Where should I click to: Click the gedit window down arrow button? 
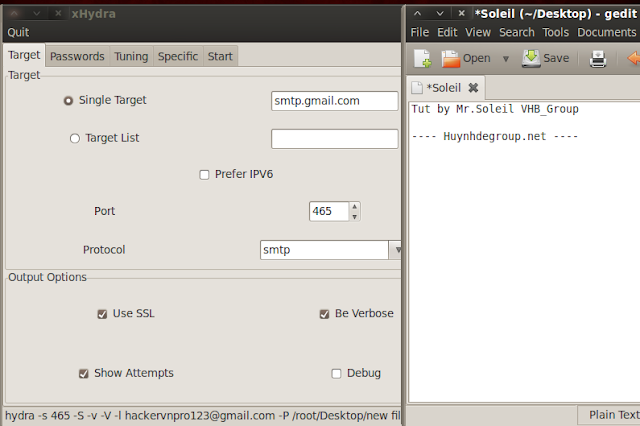[x=440, y=13]
